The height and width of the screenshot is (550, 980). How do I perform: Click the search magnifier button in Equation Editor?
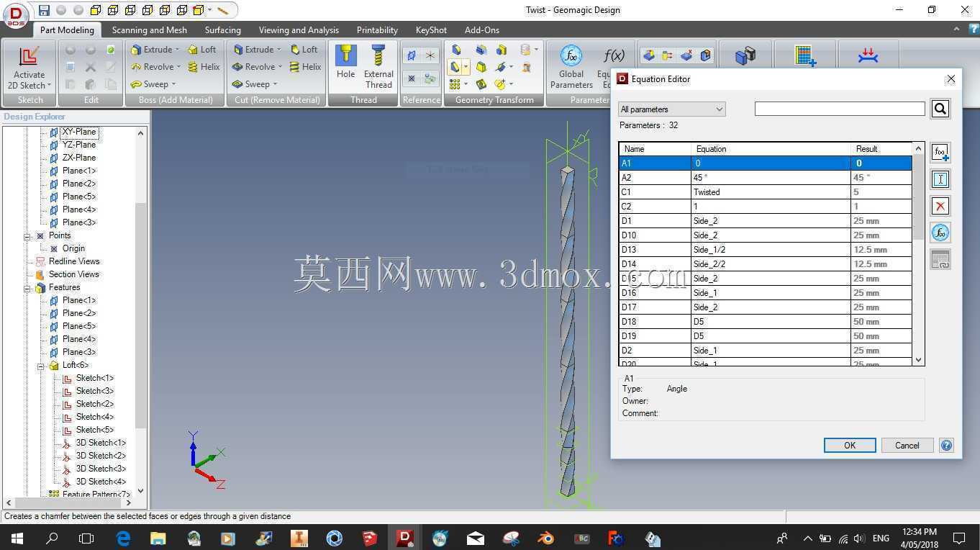940,109
